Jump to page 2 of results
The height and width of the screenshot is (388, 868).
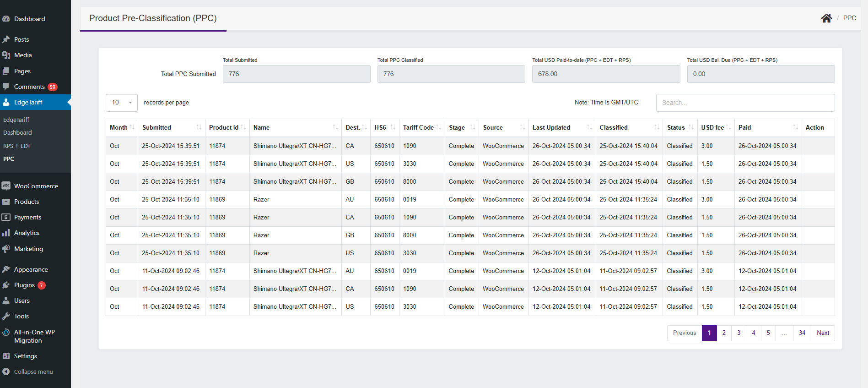coord(724,333)
